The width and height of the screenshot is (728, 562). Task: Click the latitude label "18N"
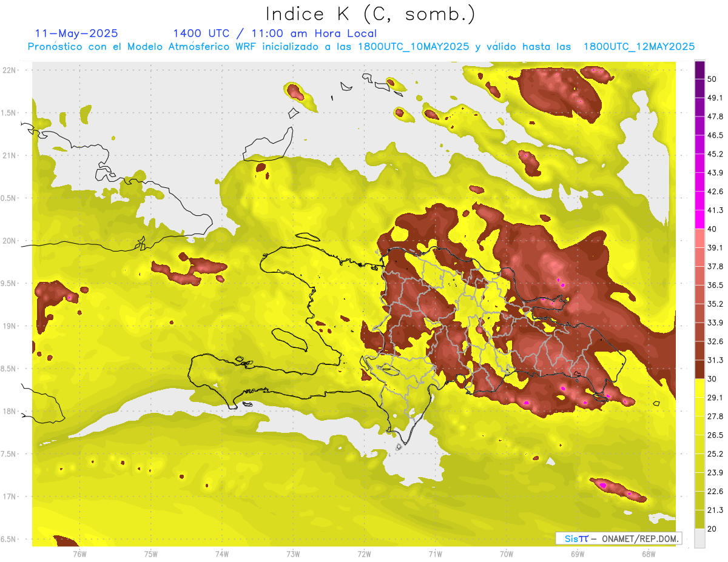[10, 411]
